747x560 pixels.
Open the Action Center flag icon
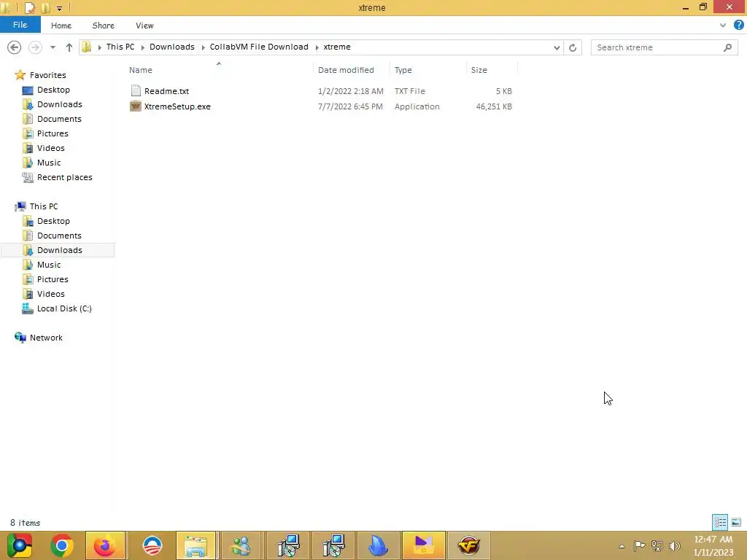[x=639, y=545]
